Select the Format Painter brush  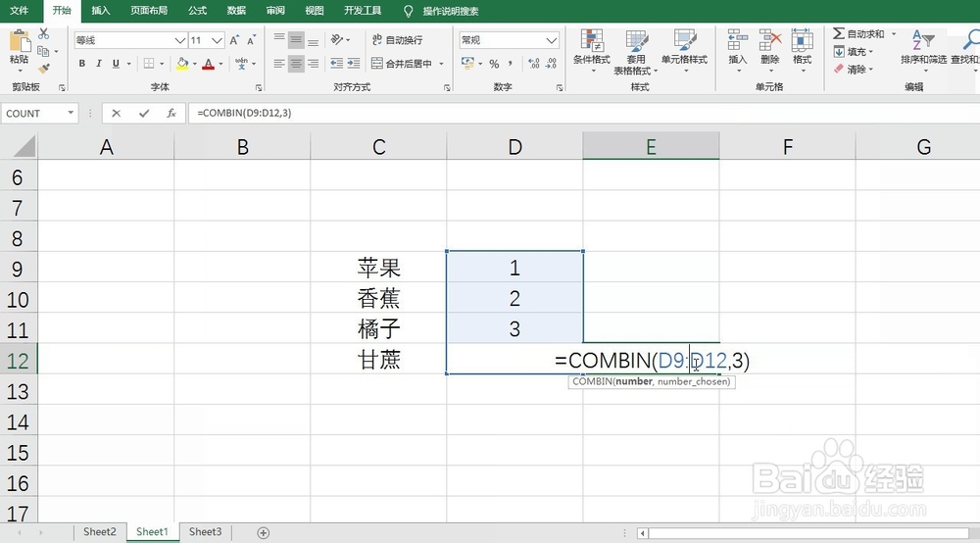tap(44, 68)
